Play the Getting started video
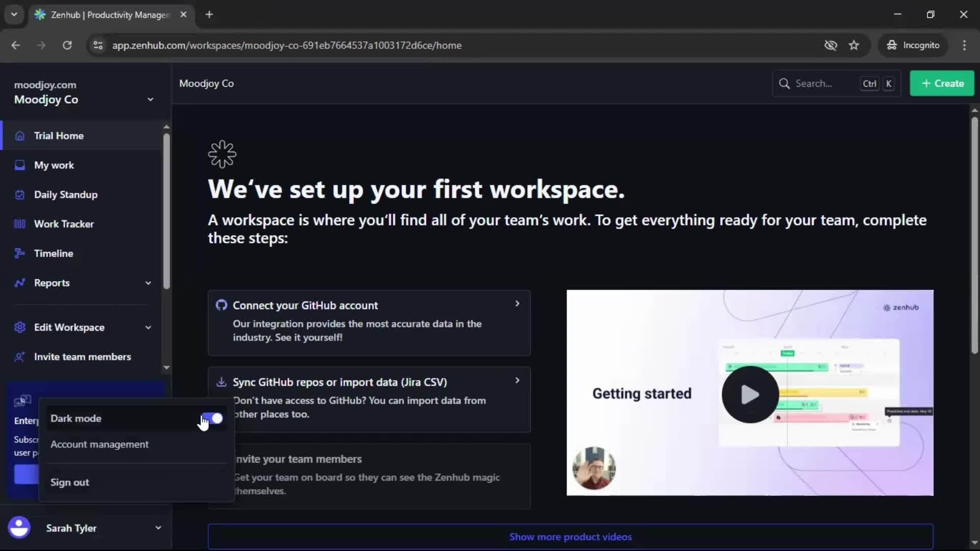This screenshot has width=980, height=551. coord(749,394)
